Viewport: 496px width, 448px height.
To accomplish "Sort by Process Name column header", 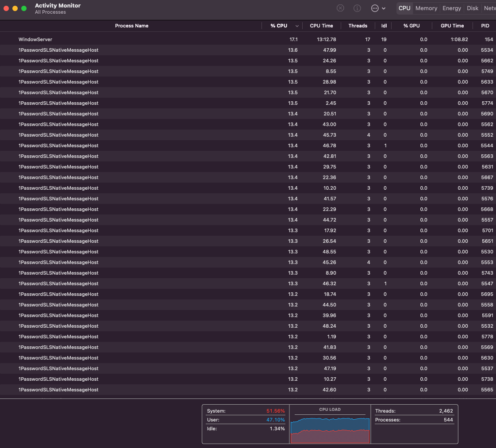I will tap(131, 26).
